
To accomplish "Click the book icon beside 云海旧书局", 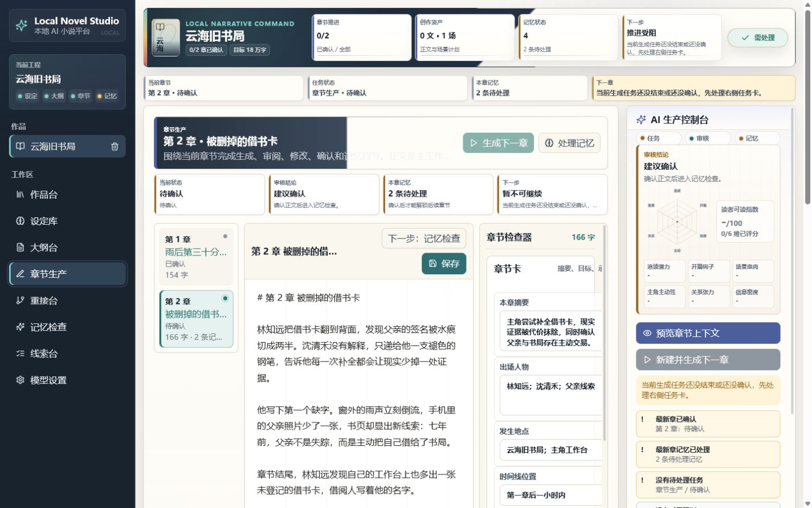I will [21, 146].
